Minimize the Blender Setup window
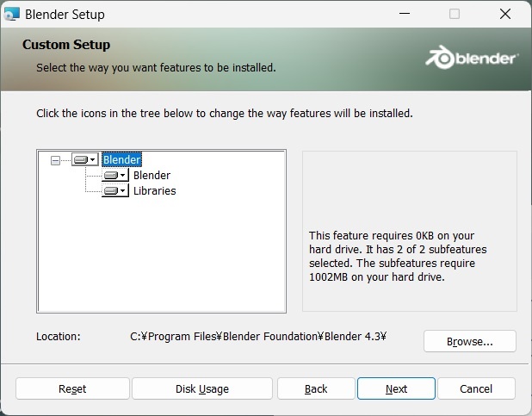Screen dimensions: 532x416 (x=405, y=14)
